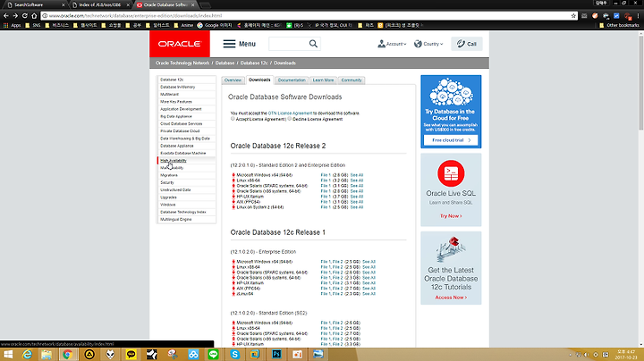The width and height of the screenshot is (644, 361).
Task: Launch Internet Explorer from the taskbar
Action: coord(27,355)
